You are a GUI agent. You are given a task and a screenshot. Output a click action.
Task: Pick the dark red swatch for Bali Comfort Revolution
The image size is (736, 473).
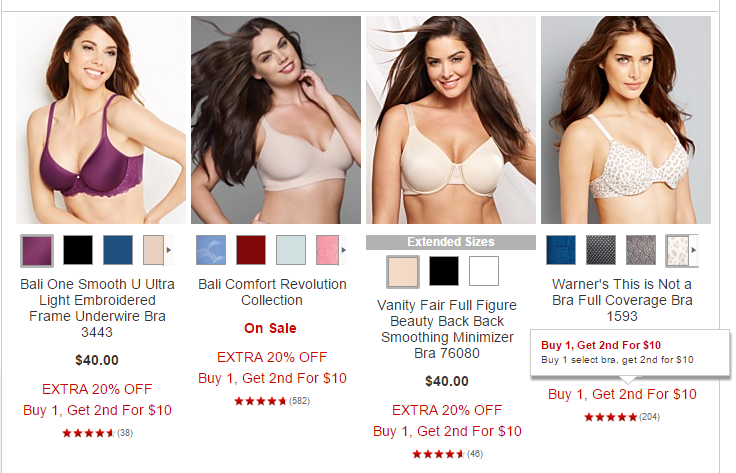251,250
